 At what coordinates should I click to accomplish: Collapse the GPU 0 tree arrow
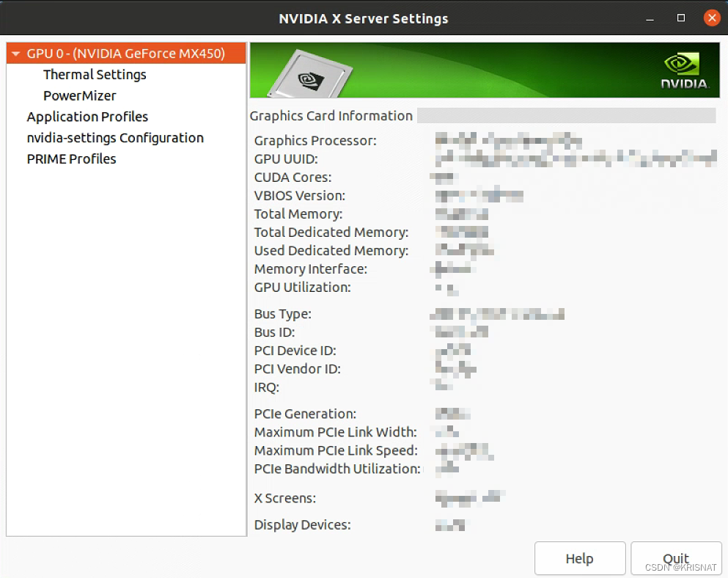click(16, 54)
